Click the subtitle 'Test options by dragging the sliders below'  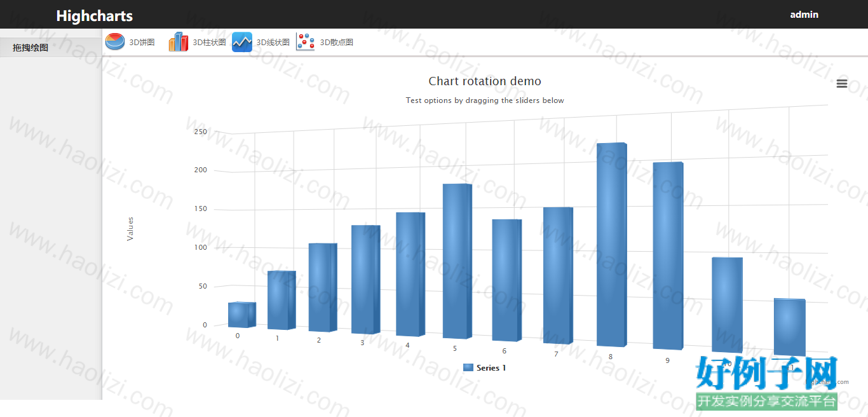(485, 100)
